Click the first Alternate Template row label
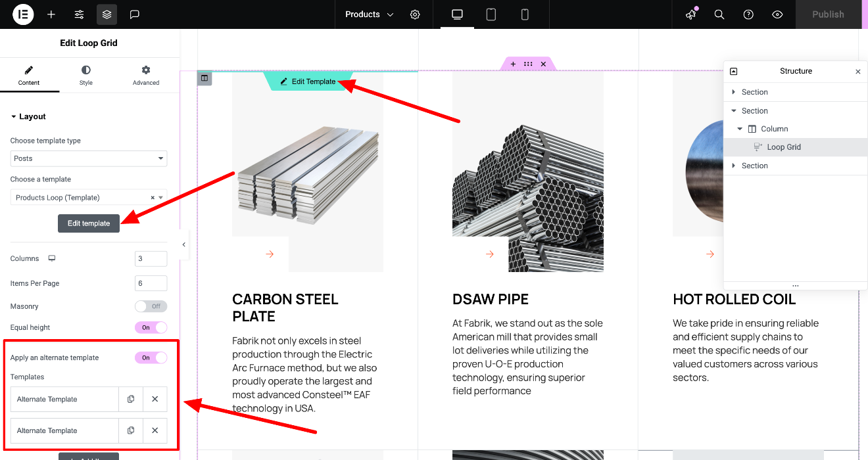 coord(64,399)
